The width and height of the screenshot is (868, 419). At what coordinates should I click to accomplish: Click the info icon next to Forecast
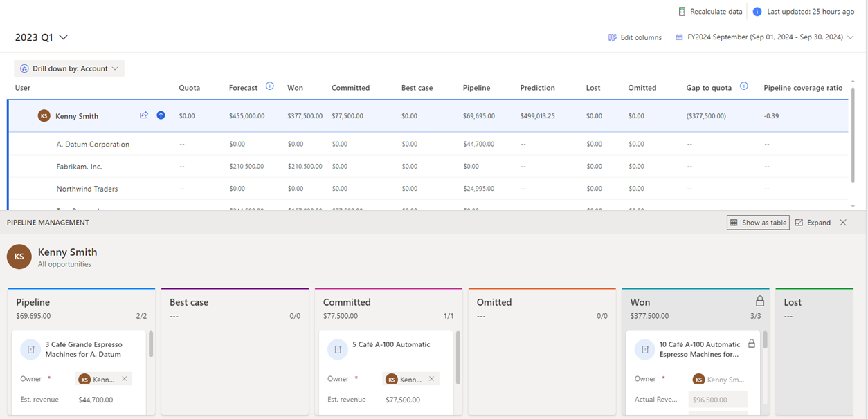[270, 86]
